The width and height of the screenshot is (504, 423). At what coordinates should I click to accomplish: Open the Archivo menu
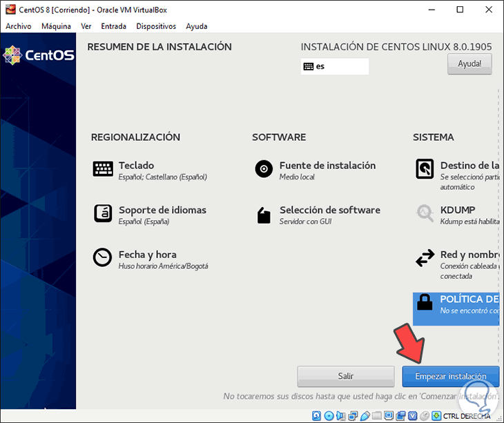[x=19, y=26]
